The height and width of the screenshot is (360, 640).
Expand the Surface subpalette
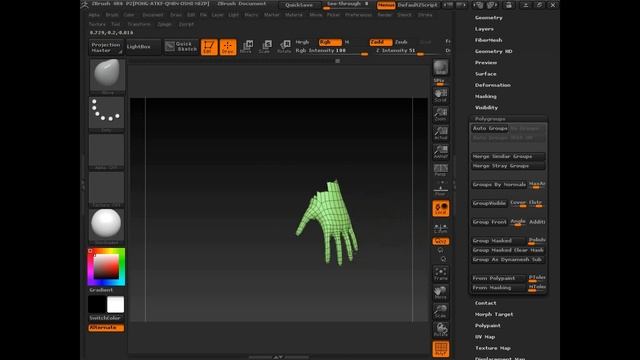(x=486, y=74)
